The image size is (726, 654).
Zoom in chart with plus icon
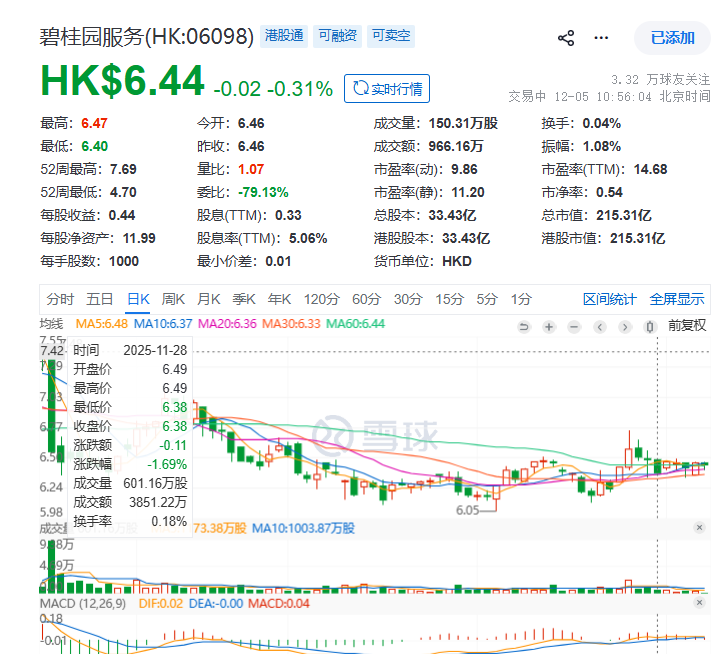point(548,326)
